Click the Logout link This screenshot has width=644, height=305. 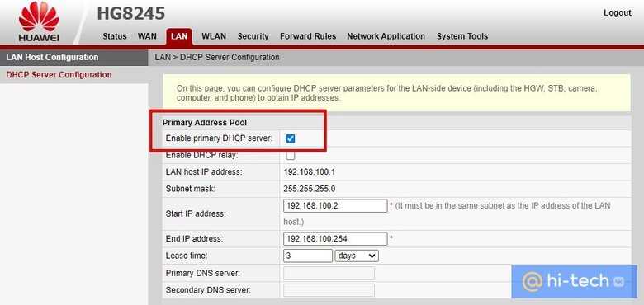618,12
